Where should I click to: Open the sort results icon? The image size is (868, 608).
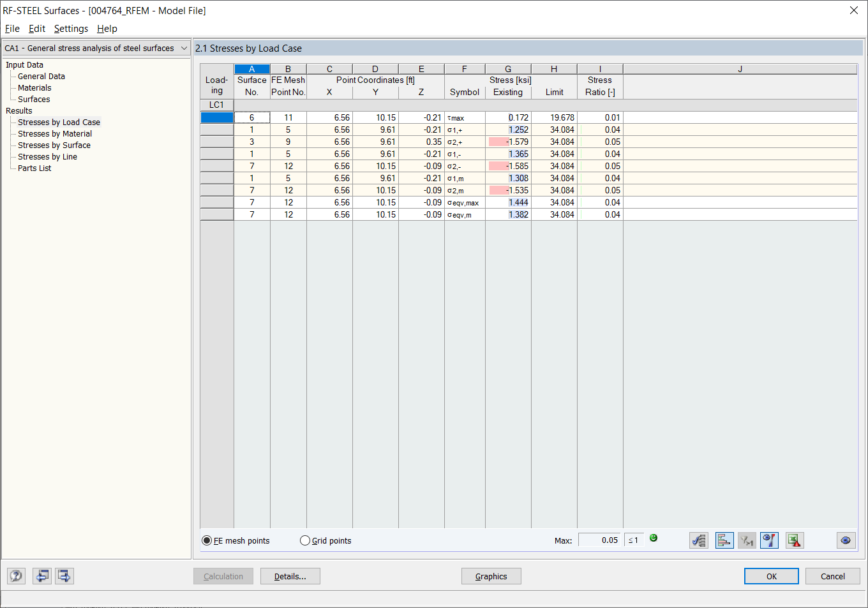tap(698, 540)
